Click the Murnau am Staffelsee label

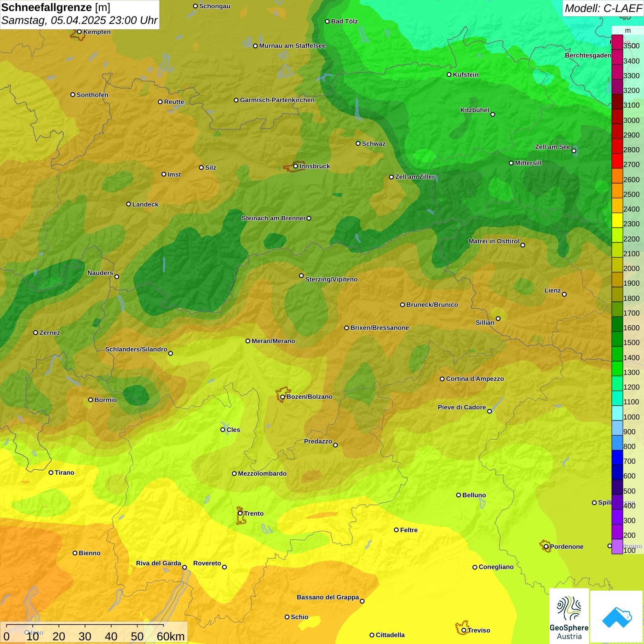coord(293,46)
